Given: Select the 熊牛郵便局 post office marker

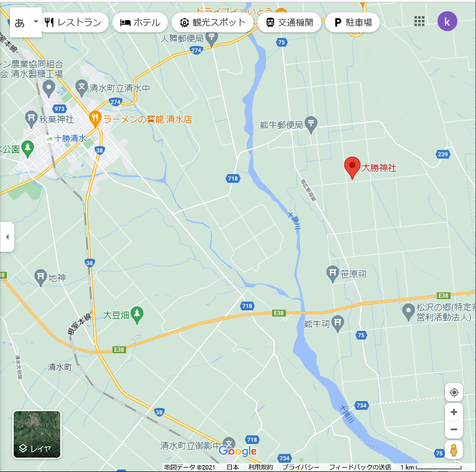Looking at the screenshot, I should 311,124.
